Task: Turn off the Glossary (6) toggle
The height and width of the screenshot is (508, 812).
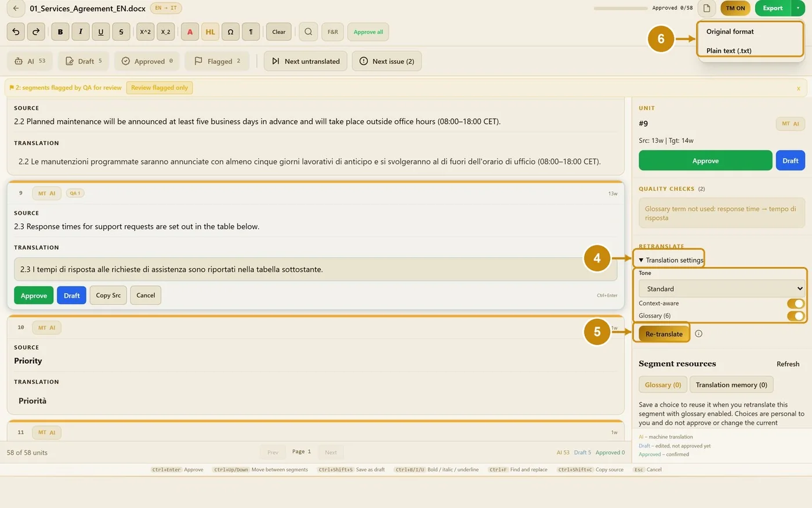Action: pyautogui.click(x=796, y=316)
